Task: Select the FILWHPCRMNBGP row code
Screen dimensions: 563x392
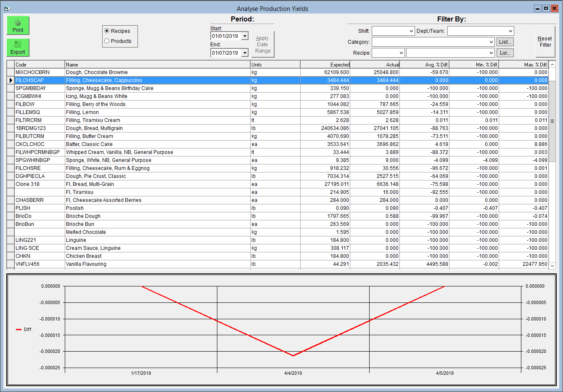Action: [x=40, y=152]
